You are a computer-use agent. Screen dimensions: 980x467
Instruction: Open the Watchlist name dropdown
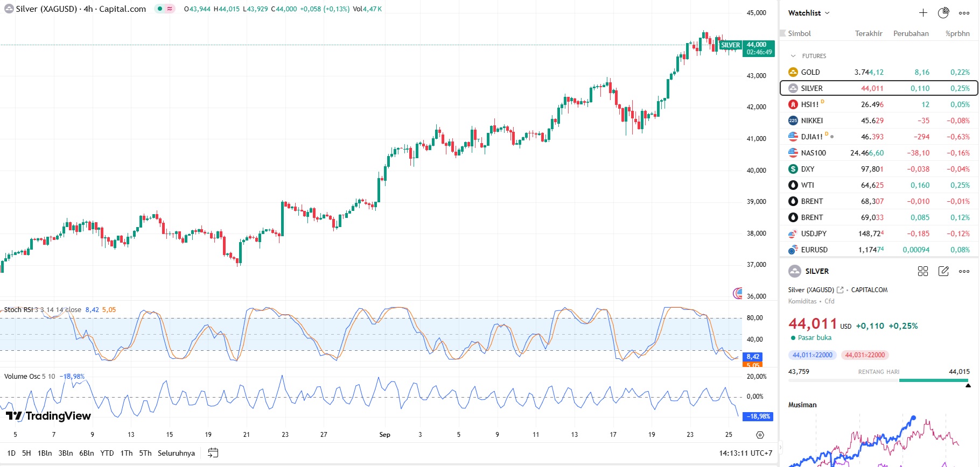pos(809,13)
